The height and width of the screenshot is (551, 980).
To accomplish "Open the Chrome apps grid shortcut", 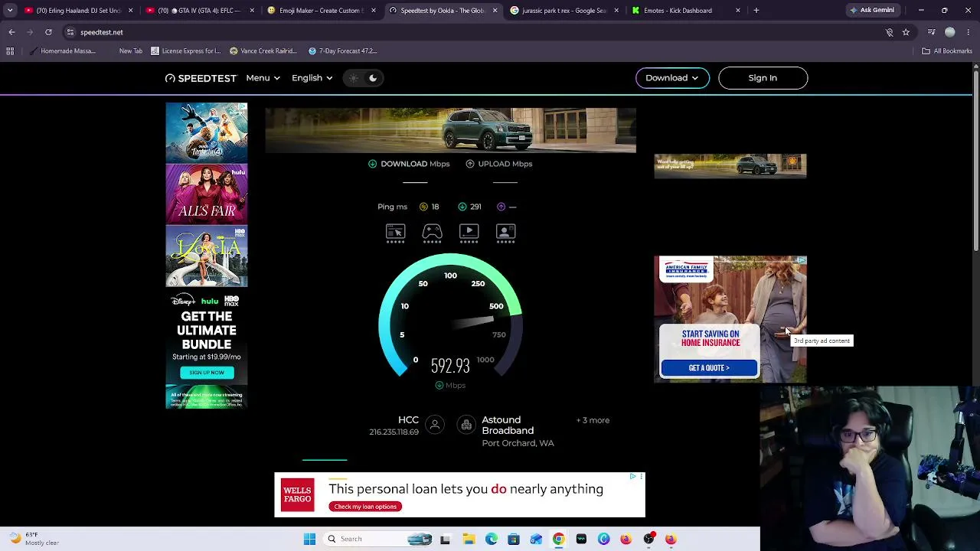I will (x=10, y=51).
